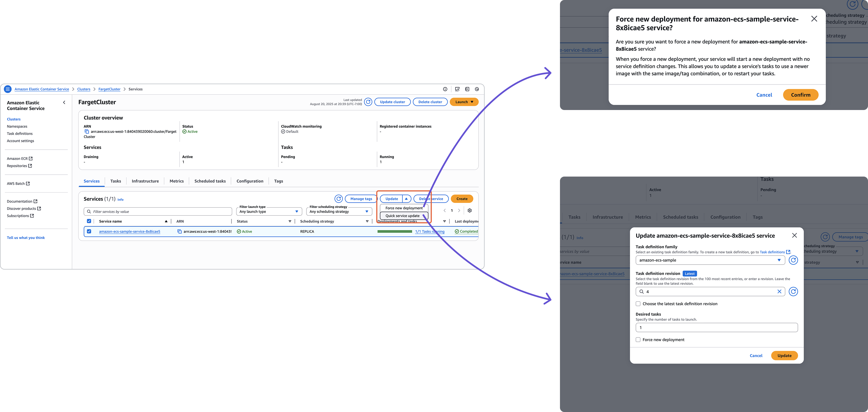Click the orange Create service button
868x412 pixels.
coord(462,199)
